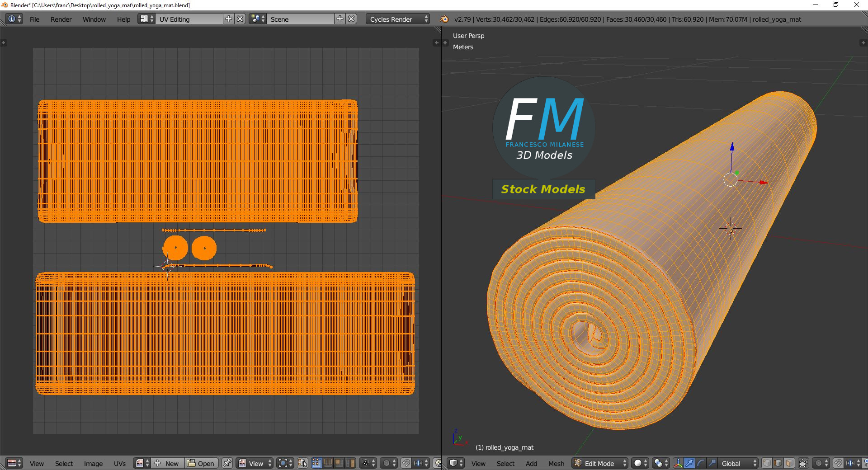This screenshot has width=868, height=470.
Task: Pin the image in the UV editor
Action: coord(227,463)
